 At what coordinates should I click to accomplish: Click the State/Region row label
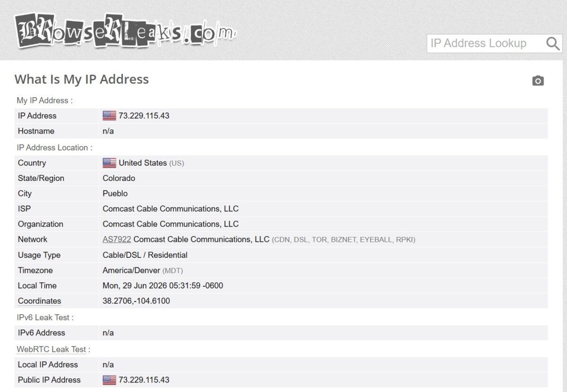(41, 179)
